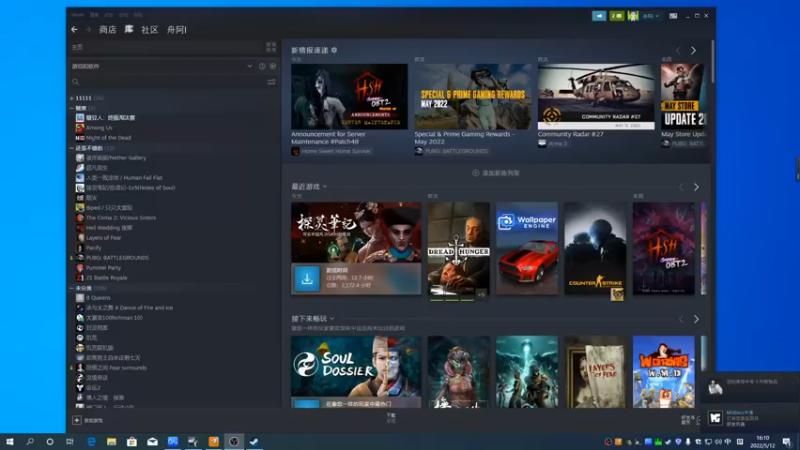Switch to the 库 library tab
The width and height of the screenshot is (800, 450).
click(129, 30)
